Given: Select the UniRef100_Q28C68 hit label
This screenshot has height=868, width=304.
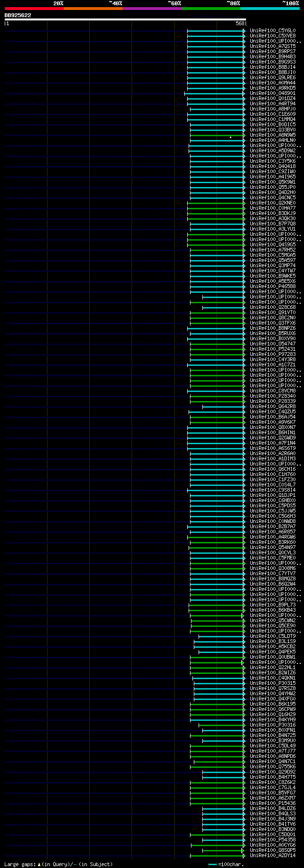Looking at the screenshot, I should tap(273, 307).
